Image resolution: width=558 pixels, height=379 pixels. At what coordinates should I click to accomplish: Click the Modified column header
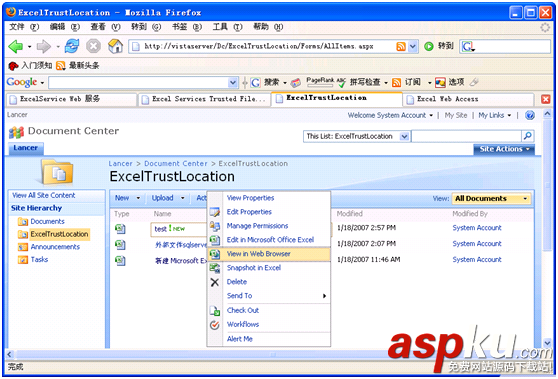point(349,214)
